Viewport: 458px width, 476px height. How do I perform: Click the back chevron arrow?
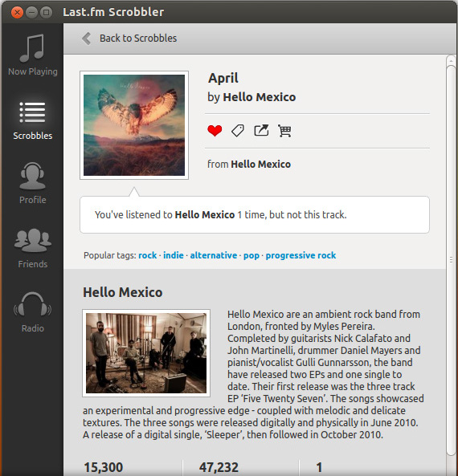[x=86, y=39]
